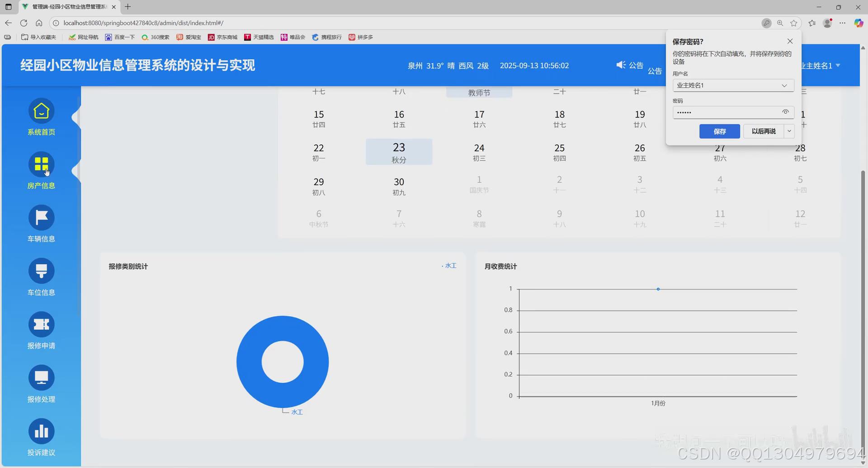Close the 保存密码 popup

coord(790,41)
